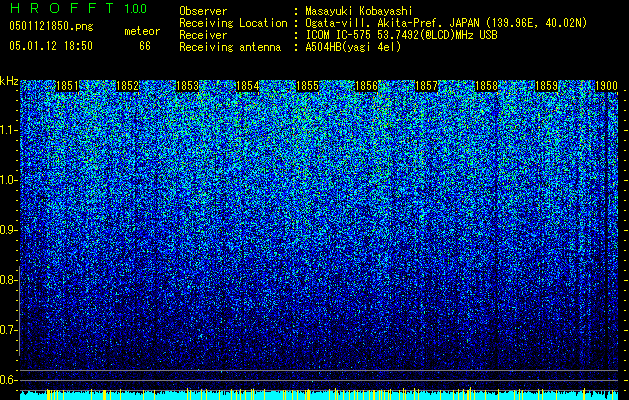This screenshot has width=629, height=400.
Task: Click the Observer label
Action: click(203, 11)
